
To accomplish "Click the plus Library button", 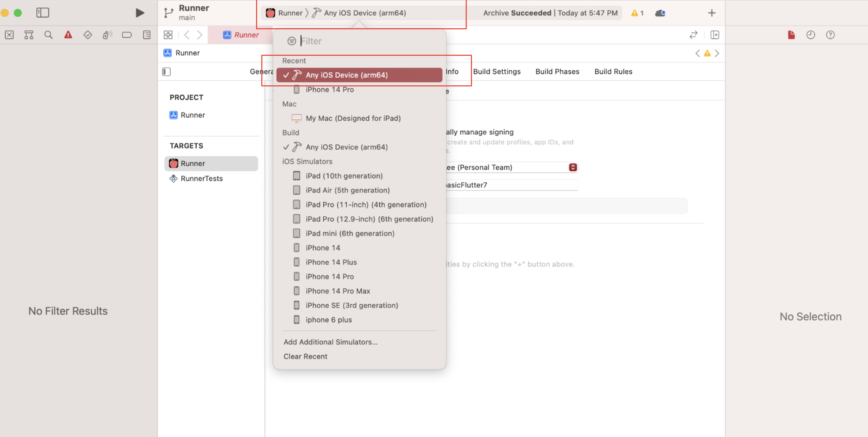I will 711,13.
